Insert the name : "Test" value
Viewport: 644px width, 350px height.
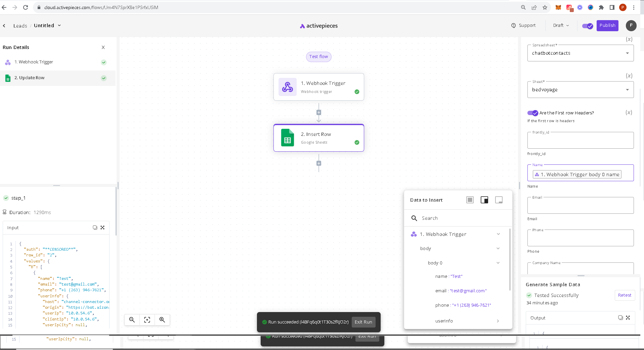click(x=449, y=277)
